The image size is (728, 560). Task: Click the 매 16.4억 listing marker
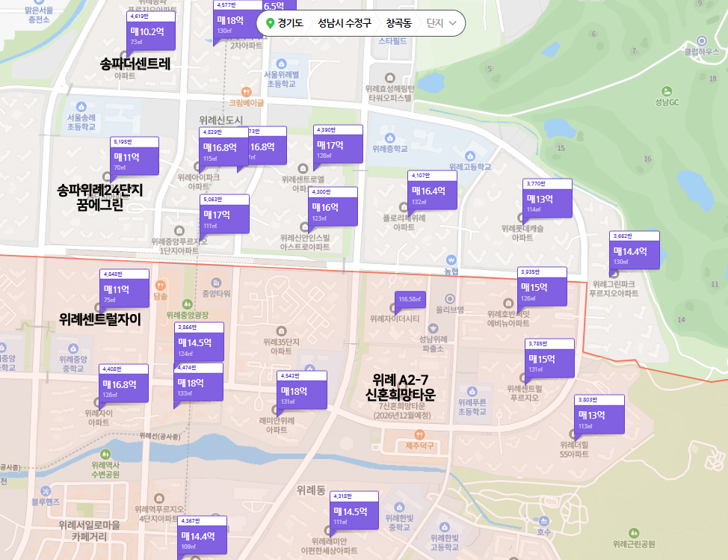[x=431, y=193]
